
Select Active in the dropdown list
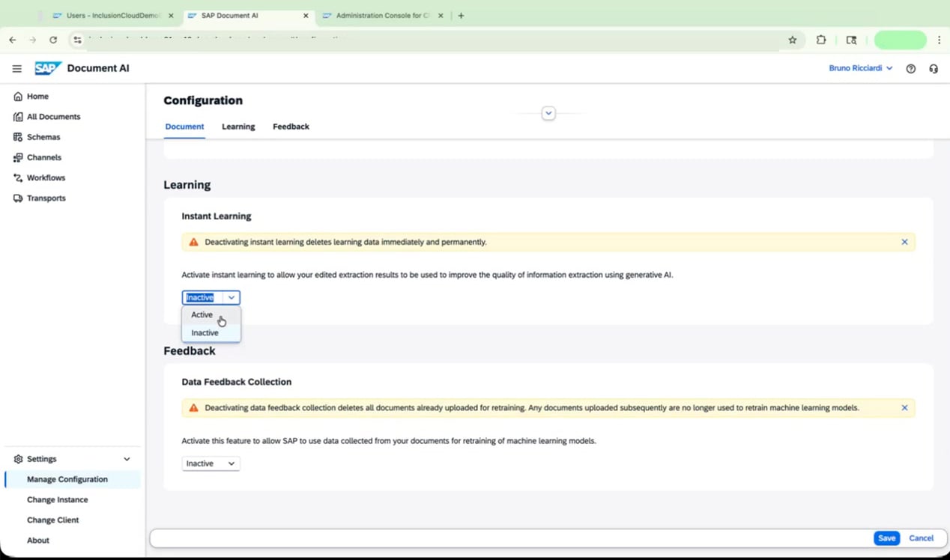pos(211,315)
